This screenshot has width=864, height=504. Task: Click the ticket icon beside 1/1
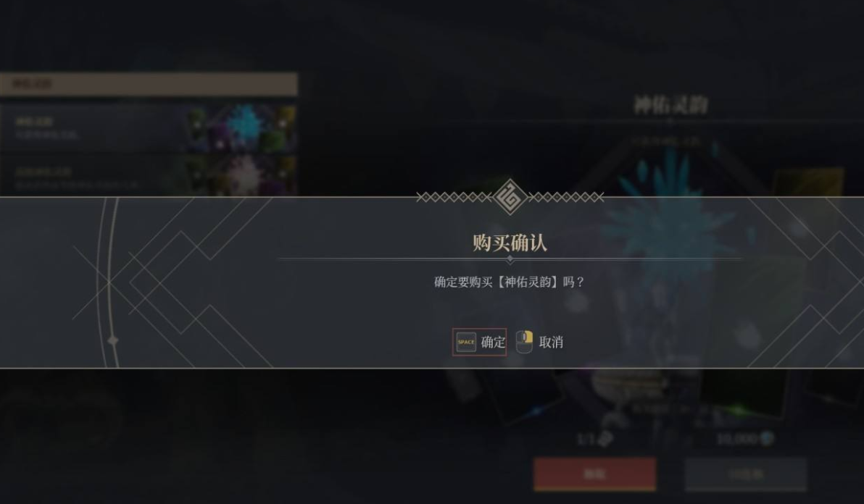coord(605,439)
